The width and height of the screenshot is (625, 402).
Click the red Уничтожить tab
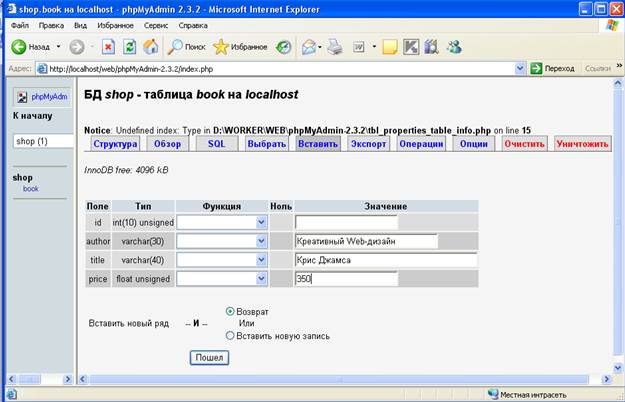point(582,144)
